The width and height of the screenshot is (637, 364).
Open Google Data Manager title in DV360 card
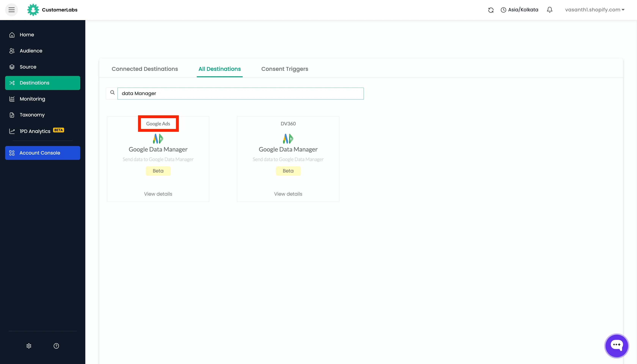[288, 149]
